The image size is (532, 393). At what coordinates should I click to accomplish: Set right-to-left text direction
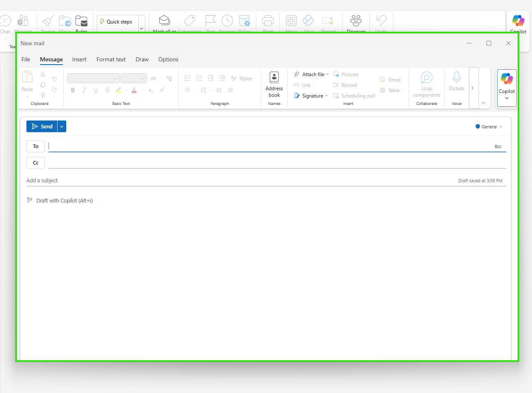click(x=230, y=90)
